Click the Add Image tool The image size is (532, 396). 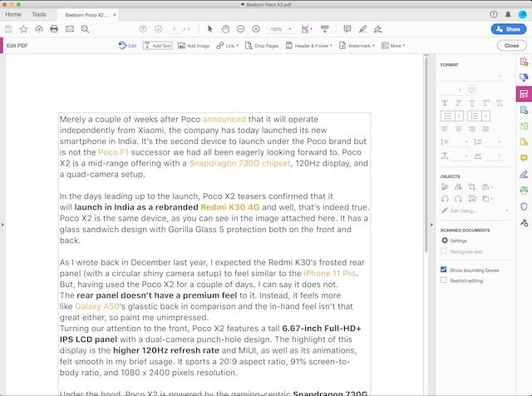[x=193, y=46]
